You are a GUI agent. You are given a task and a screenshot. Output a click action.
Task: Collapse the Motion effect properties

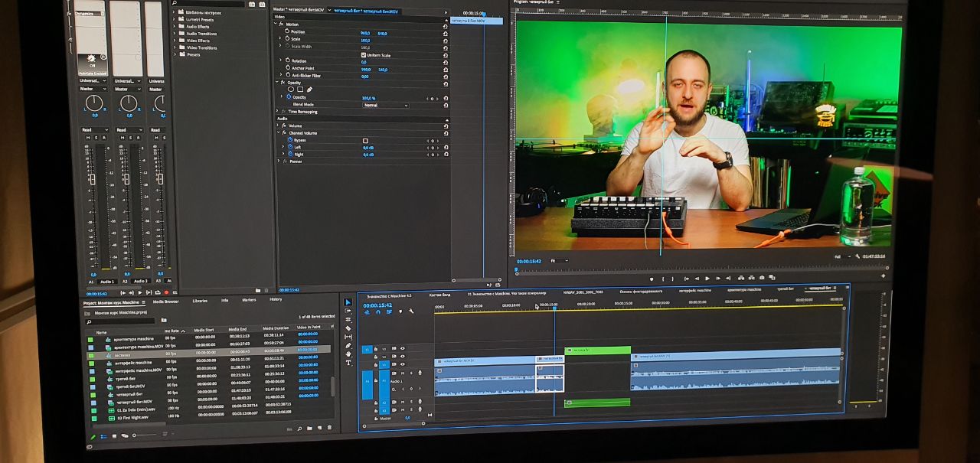pos(276,24)
